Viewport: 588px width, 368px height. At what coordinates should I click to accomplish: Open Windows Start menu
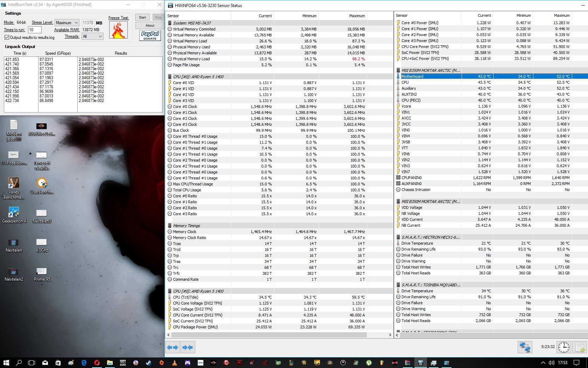coord(6,363)
